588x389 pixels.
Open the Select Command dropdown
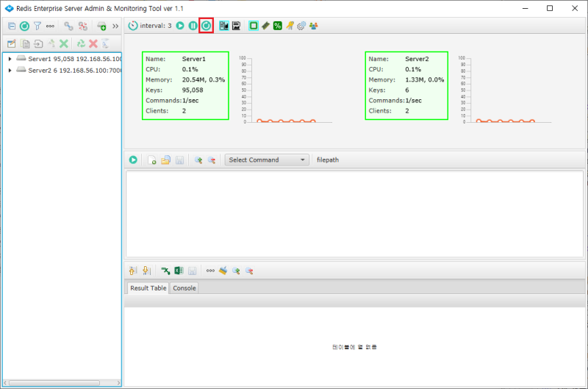coord(267,160)
